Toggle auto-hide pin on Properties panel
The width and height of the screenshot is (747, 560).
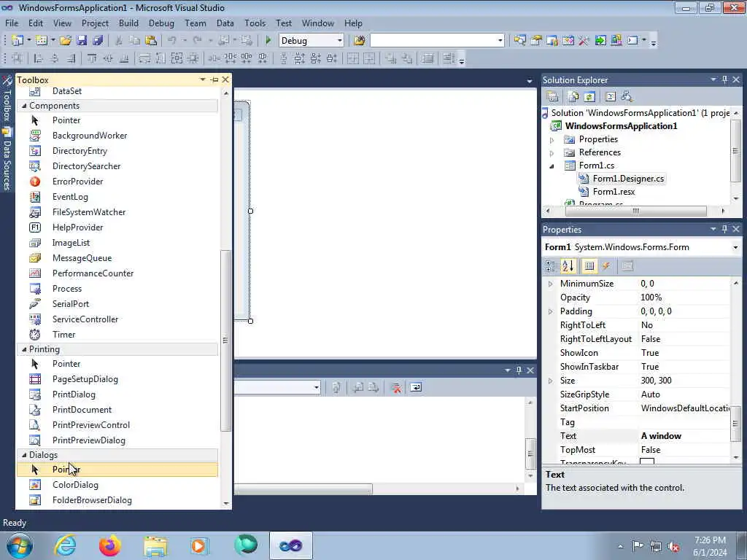[724, 229]
